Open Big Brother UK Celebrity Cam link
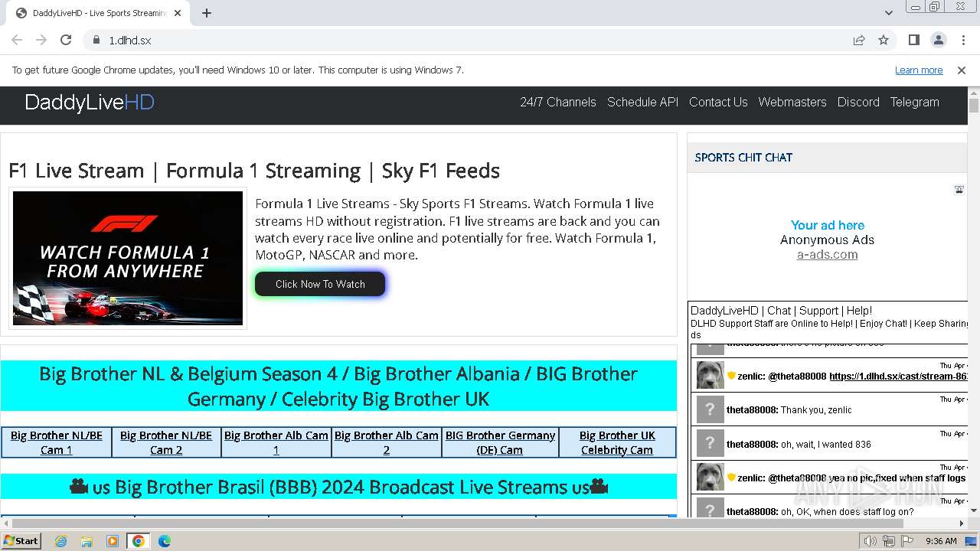The image size is (980, 551). 617,442
